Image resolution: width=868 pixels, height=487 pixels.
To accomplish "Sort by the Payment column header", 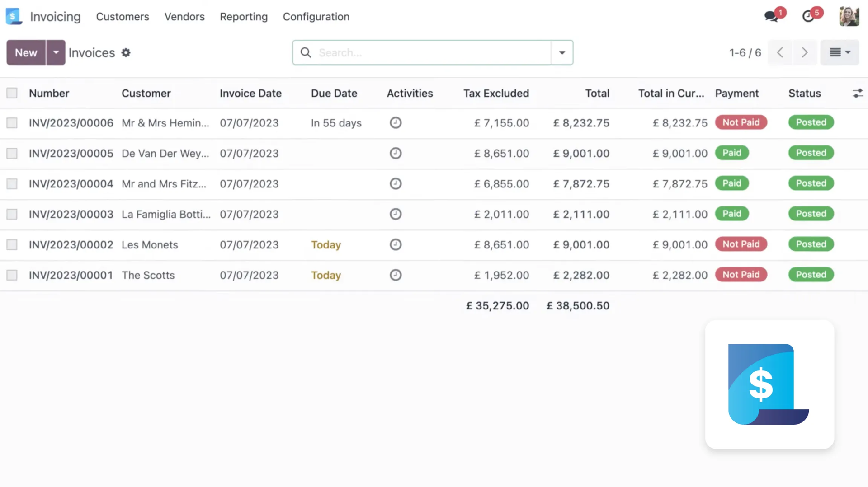I will [x=737, y=93].
